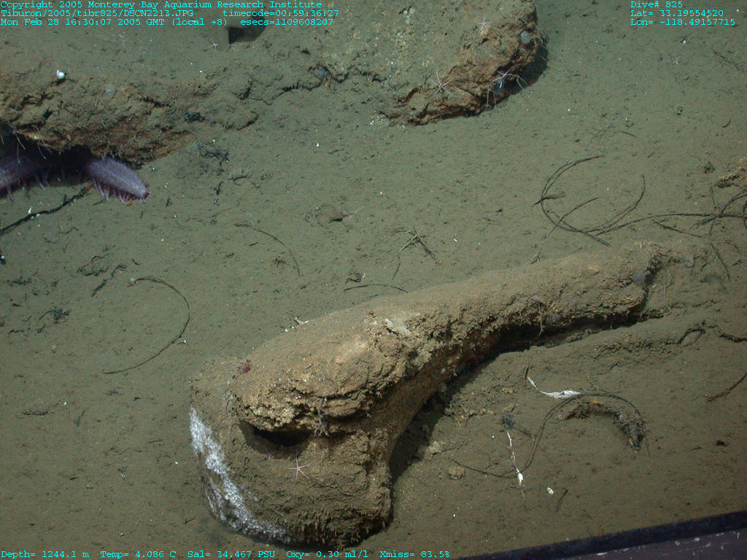Click the timecode readout in the header
The height and width of the screenshot is (560, 747).
[281, 13]
